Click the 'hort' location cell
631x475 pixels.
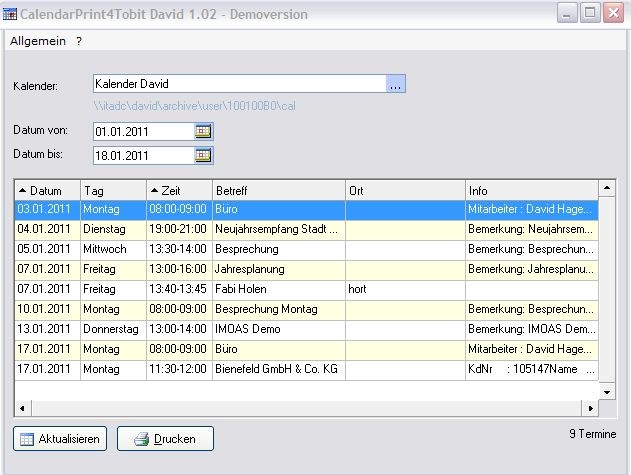(x=405, y=289)
